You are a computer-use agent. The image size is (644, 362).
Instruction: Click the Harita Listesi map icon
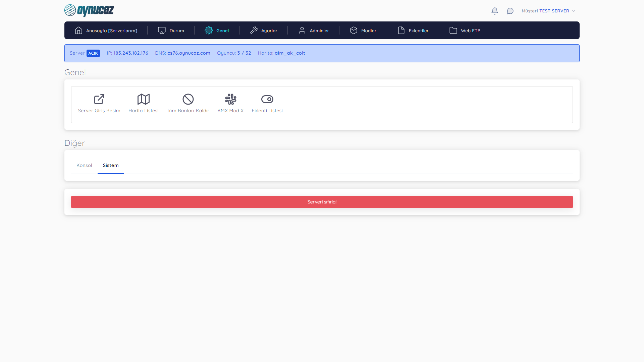(144, 99)
